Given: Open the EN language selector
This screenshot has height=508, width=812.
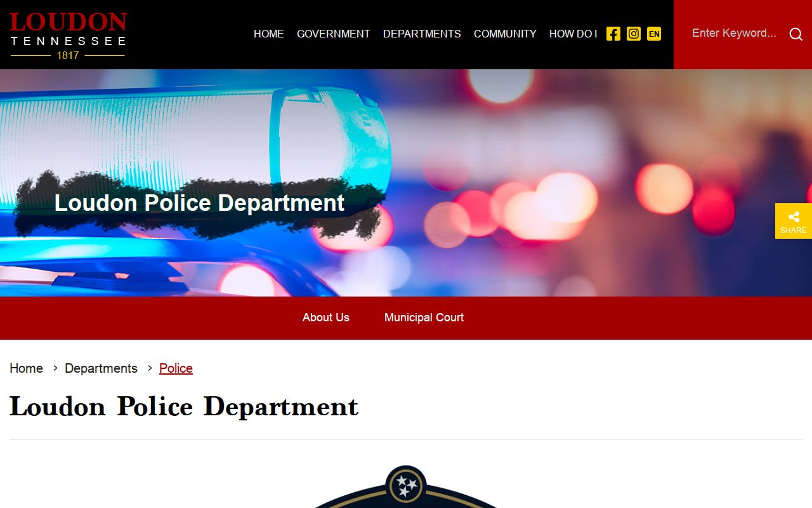Looking at the screenshot, I should click(654, 34).
